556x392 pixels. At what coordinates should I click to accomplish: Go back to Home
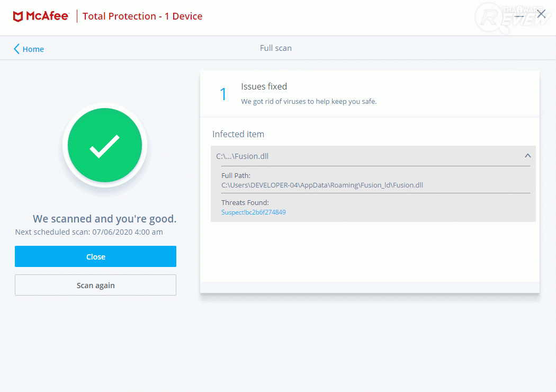(x=33, y=49)
